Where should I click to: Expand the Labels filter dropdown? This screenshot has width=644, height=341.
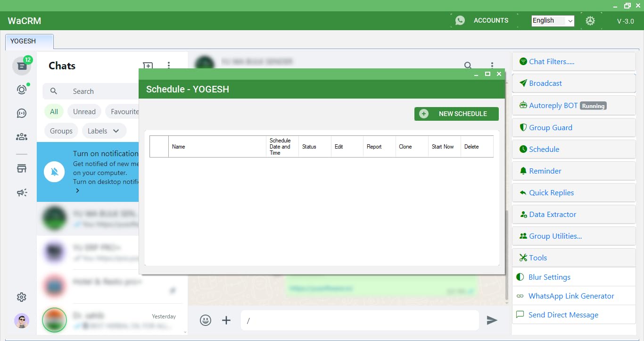click(104, 131)
